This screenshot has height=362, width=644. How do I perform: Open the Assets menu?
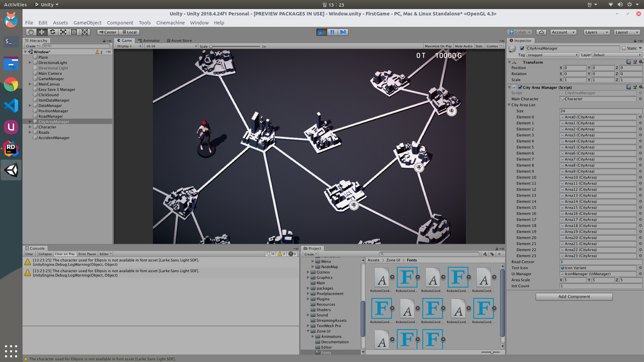60,22
